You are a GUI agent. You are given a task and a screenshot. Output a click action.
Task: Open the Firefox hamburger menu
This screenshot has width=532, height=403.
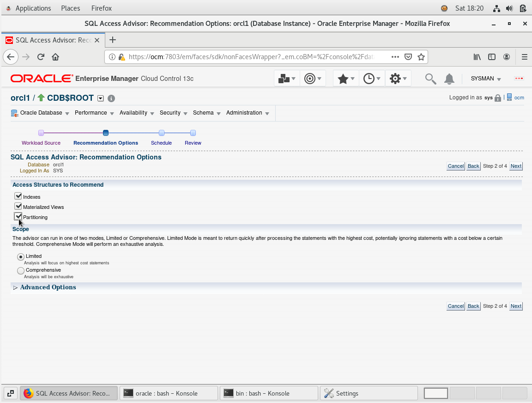coord(524,57)
